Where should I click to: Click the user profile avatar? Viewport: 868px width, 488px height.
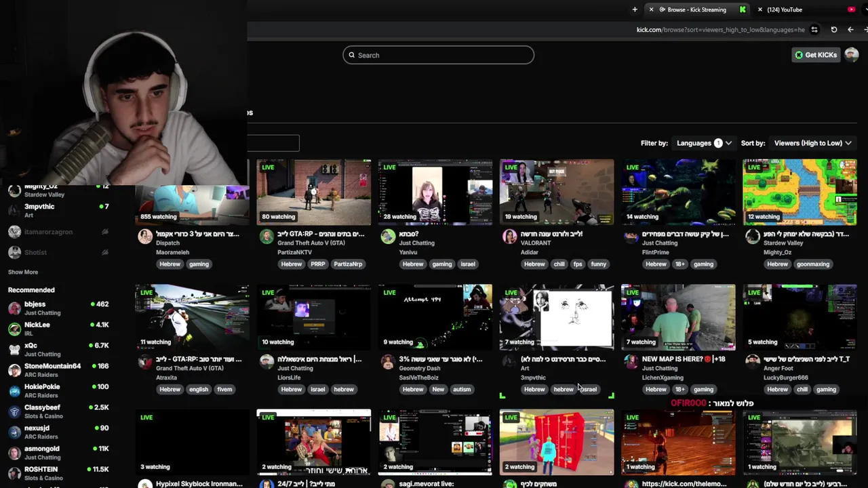point(852,55)
